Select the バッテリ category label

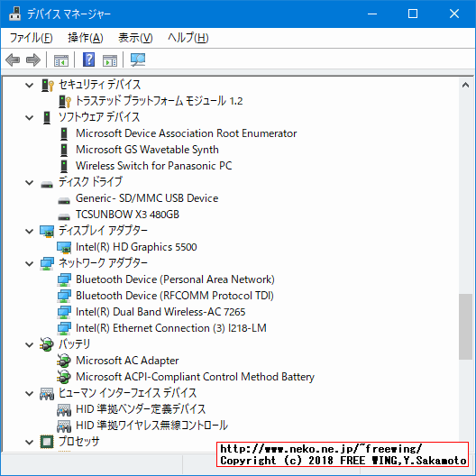coord(75,344)
